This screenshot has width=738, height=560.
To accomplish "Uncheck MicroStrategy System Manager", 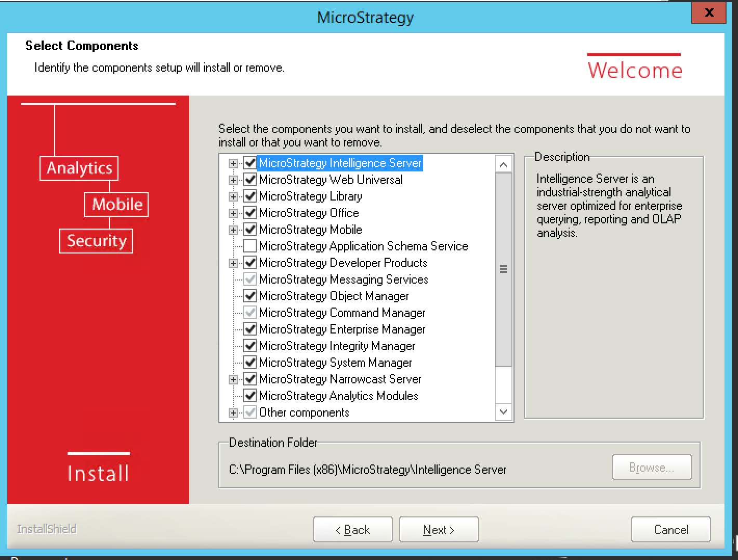I will coord(250,362).
